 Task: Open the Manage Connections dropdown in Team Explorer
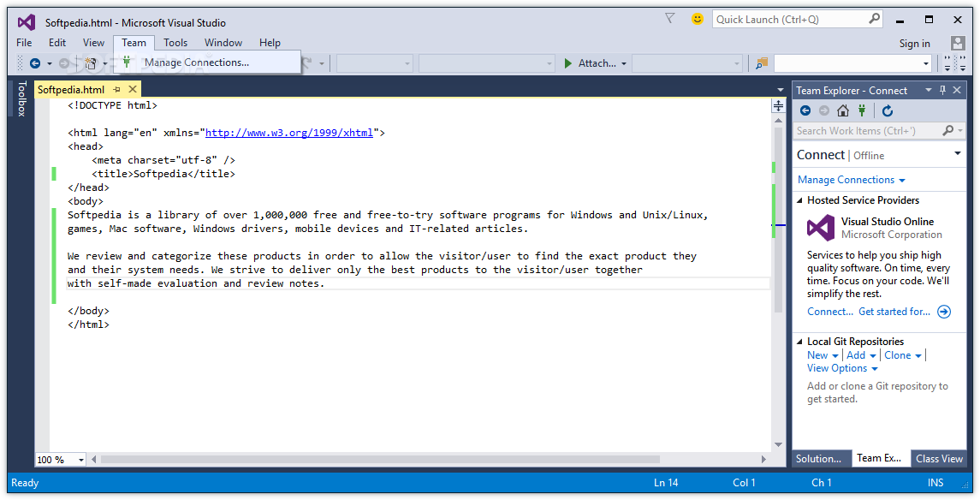[902, 181]
